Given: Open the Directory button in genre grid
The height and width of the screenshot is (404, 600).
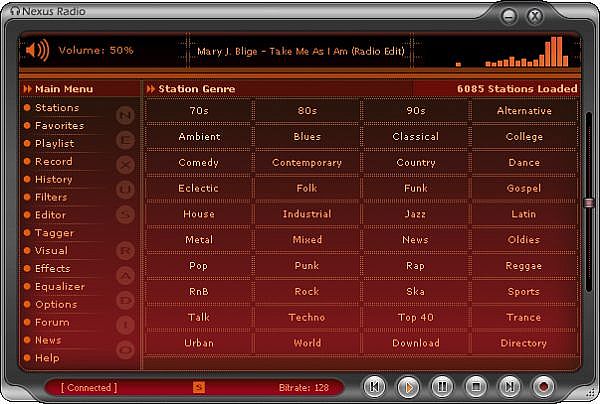Looking at the screenshot, I should click(524, 343).
